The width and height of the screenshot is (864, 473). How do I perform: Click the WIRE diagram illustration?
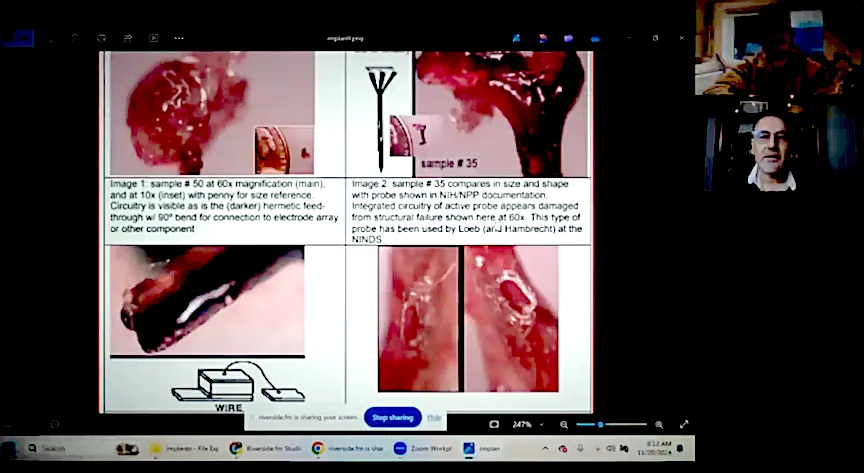[x=238, y=386]
